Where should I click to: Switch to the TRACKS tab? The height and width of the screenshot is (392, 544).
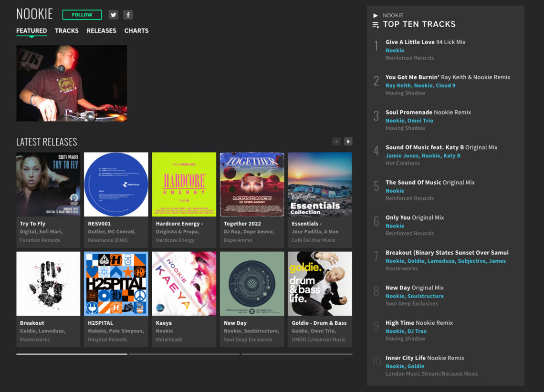[x=66, y=31]
